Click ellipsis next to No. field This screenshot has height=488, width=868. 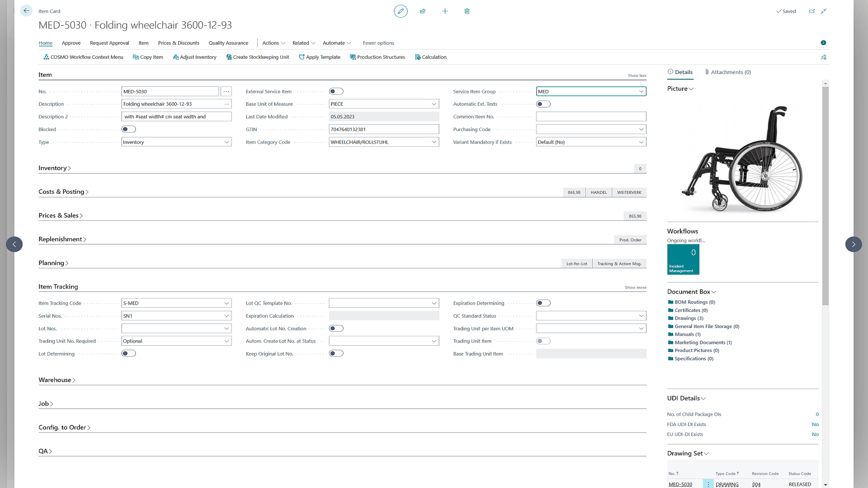(x=226, y=91)
